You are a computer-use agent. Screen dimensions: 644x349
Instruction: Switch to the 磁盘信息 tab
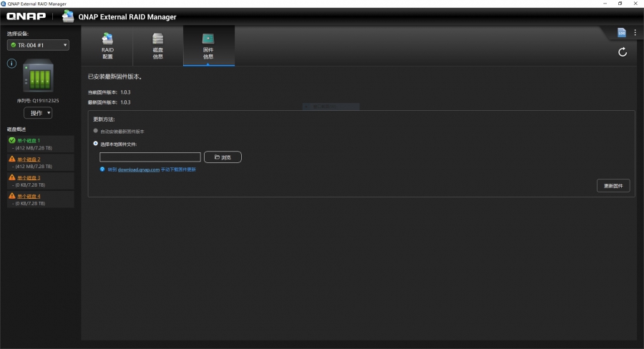[x=158, y=45]
